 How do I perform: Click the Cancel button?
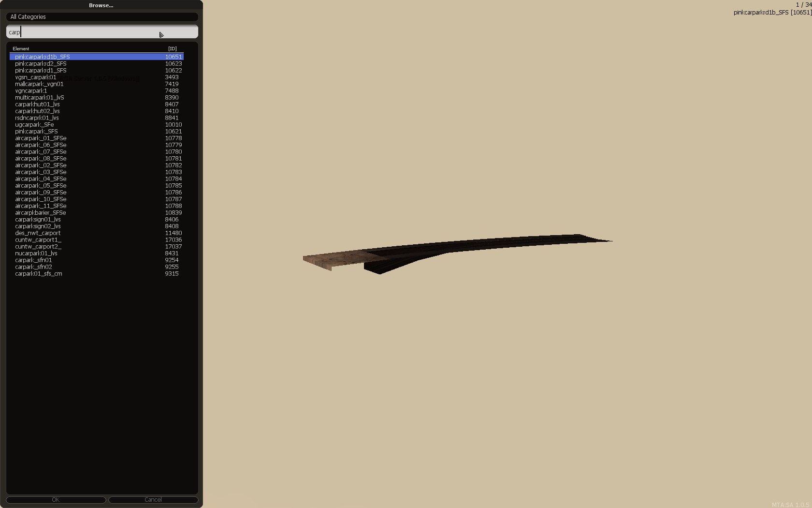point(153,500)
